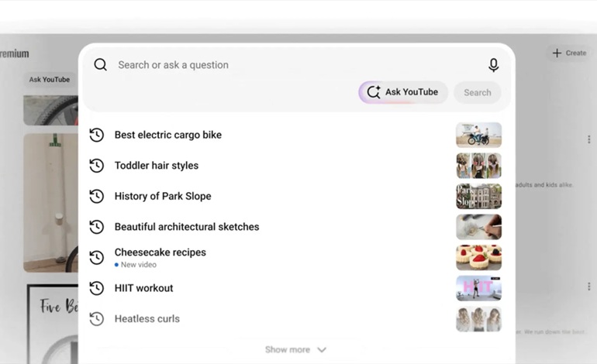Open the Cheesecake recipes thumbnail
597x364 pixels.
click(479, 258)
